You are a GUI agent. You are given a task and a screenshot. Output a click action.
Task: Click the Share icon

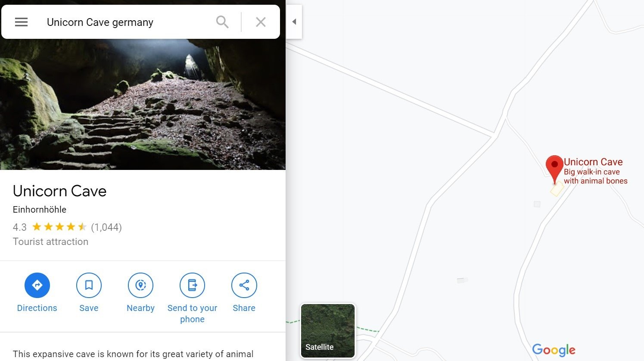(244, 285)
